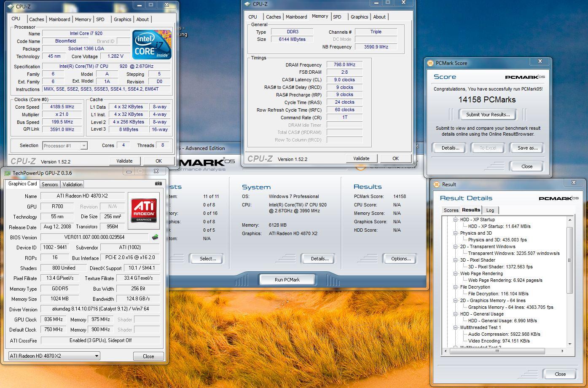The image size is (588, 388).
Task: Click the GPU-Z screenshot camera icon
Action: (158, 184)
